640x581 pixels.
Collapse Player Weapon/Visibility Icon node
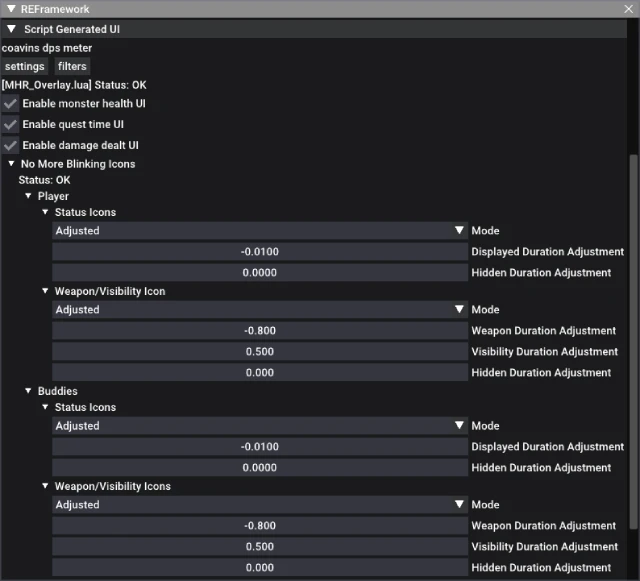[x=45, y=291]
